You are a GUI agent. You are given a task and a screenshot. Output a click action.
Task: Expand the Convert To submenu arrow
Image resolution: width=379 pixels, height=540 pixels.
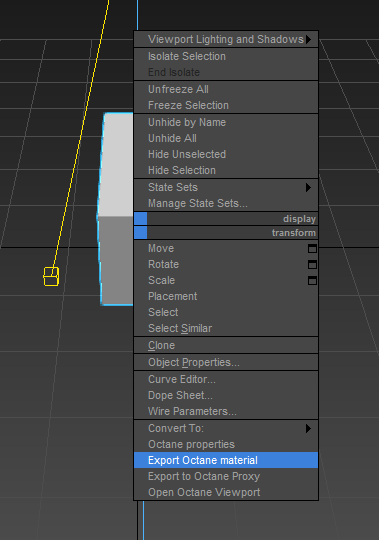(x=308, y=428)
